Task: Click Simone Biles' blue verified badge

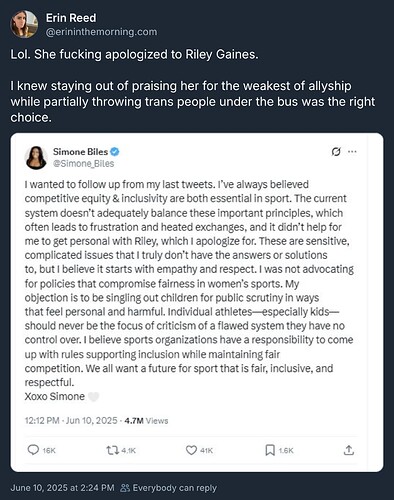Action: [x=115, y=152]
